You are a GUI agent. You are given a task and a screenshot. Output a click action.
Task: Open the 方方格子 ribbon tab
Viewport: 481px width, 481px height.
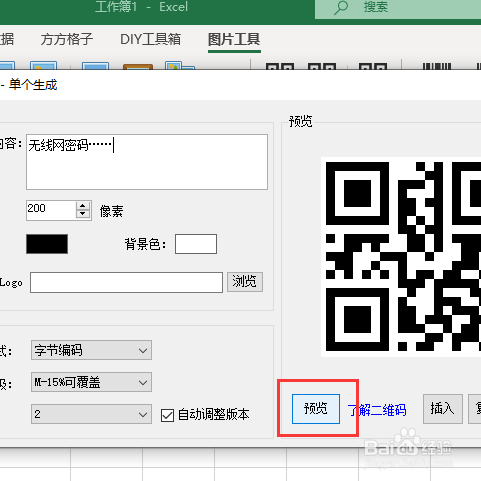tap(67, 39)
